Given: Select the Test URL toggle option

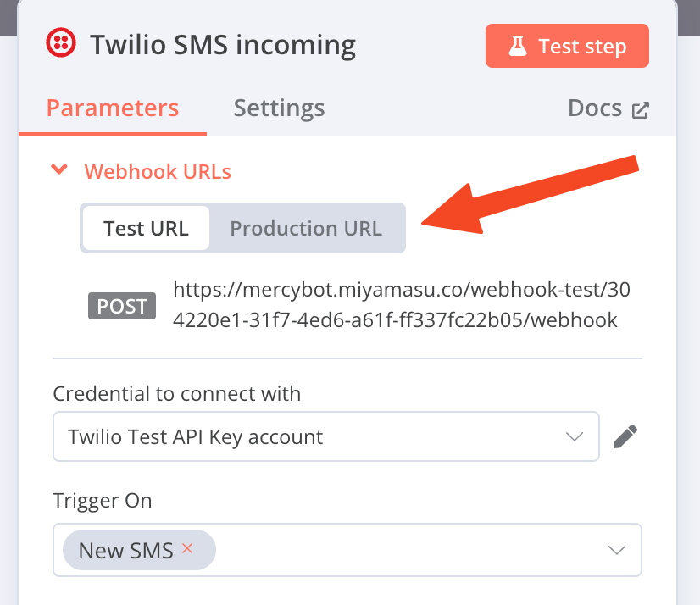Looking at the screenshot, I should (x=146, y=228).
